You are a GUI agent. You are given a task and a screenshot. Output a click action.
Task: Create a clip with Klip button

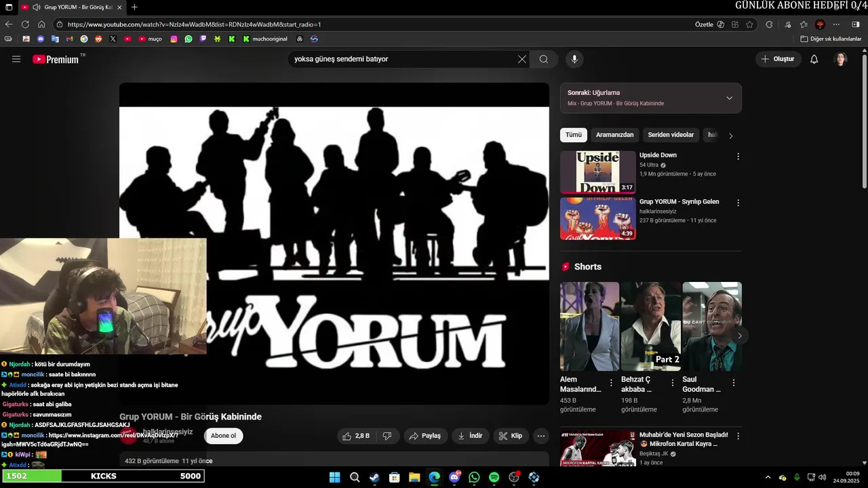511,436
